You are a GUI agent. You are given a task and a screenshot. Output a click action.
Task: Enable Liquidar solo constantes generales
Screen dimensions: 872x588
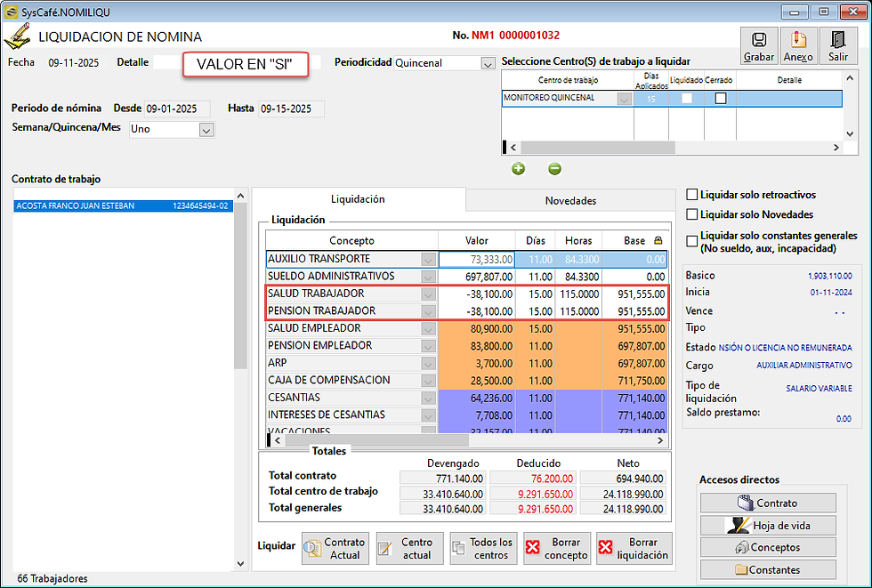pyautogui.click(x=692, y=241)
